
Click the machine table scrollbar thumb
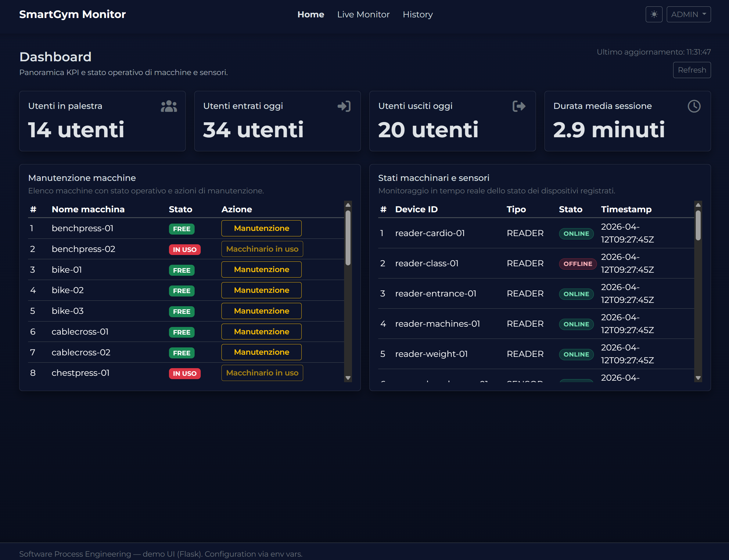click(x=348, y=238)
